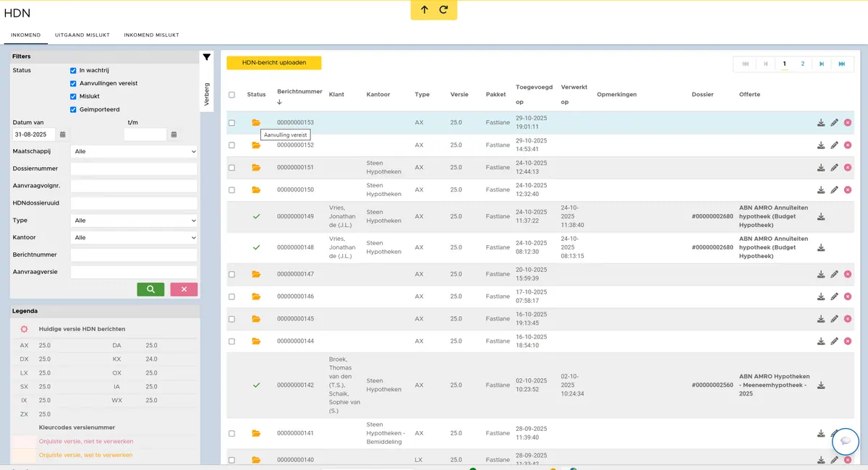Open the Kantoor filter dropdown

point(134,237)
